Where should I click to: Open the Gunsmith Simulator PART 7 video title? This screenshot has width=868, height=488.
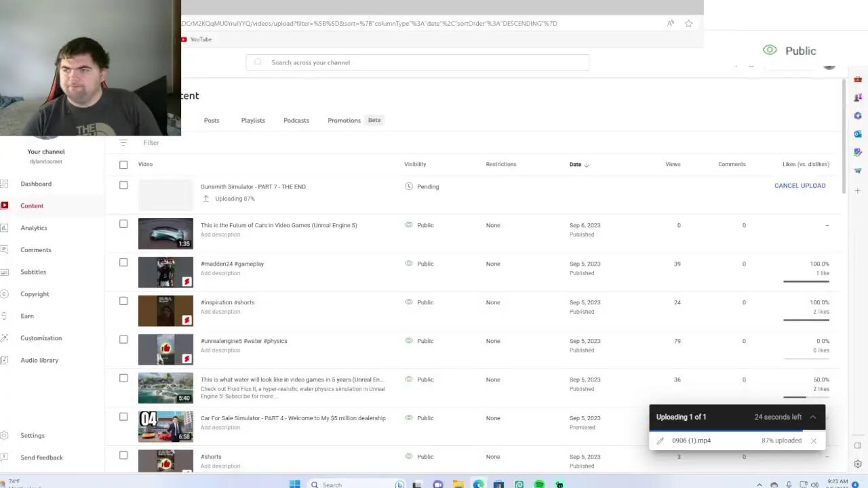tap(253, 186)
